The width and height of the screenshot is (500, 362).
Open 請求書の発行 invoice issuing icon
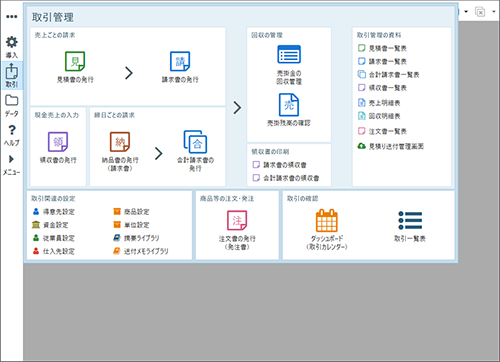[x=180, y=61]
